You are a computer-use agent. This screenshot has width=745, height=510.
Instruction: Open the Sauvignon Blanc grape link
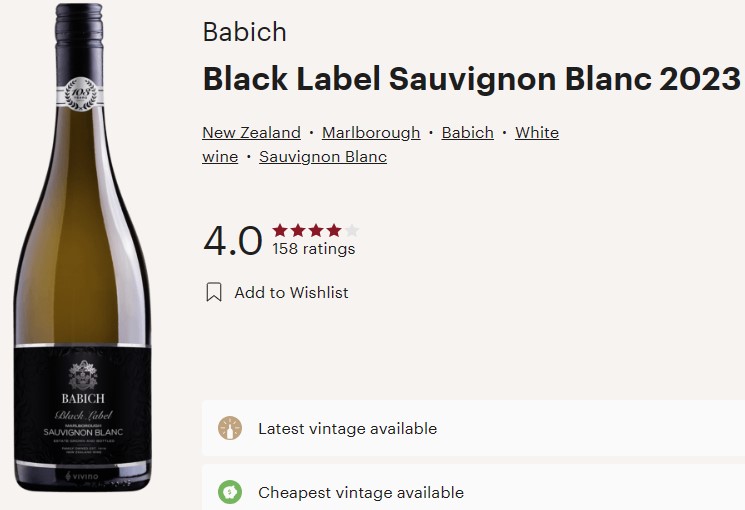323,157
